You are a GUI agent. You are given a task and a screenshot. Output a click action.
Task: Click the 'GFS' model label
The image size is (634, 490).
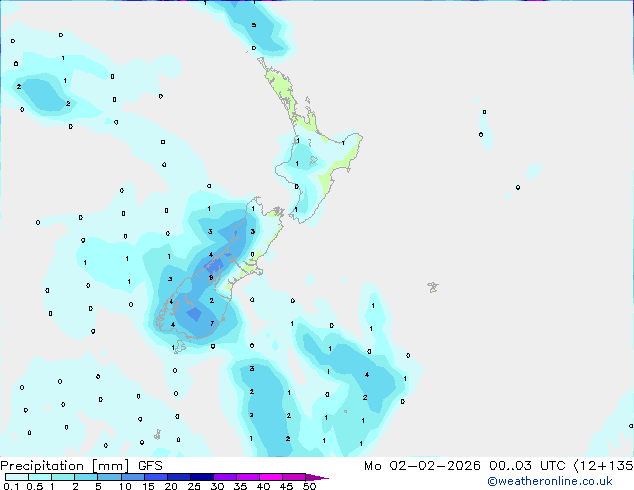[150, 466]
